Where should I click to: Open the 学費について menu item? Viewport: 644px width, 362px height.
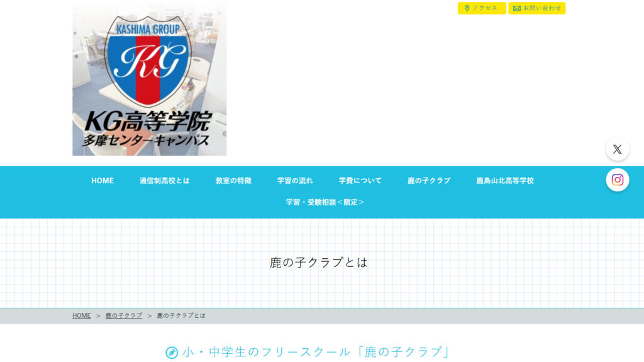click(x=360, y=181)
